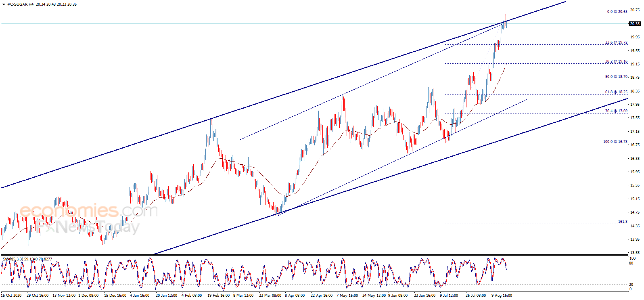Screen dimensions: 644x300
Task: Select the Fibonacci label 76.4 @ 17.69
Action: pos(616,111)
